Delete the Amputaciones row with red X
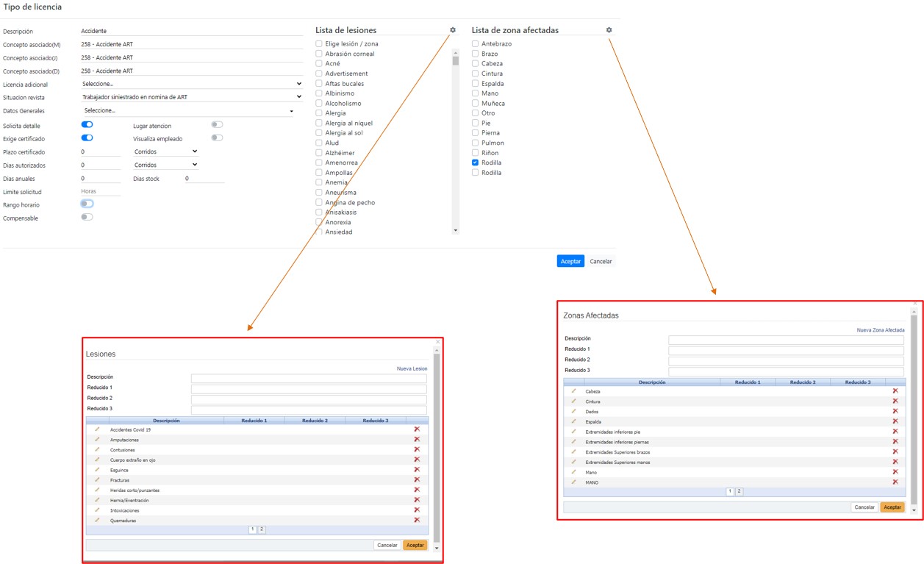 tap(417, 439)
